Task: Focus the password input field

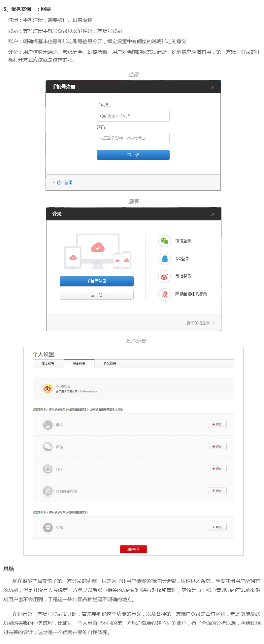Action: [133, 138]
